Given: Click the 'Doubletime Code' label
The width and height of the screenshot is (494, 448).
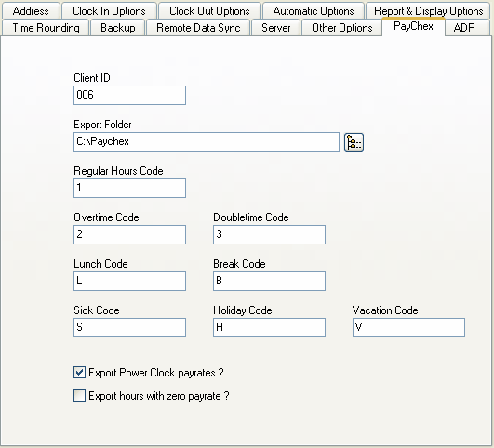Looking at the screenshot, I should (x=251, y=217).
